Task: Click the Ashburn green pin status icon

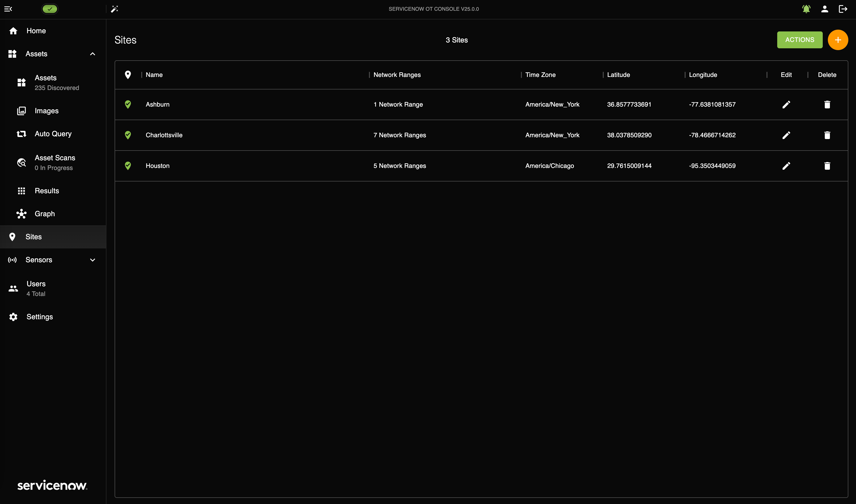Action: click(128, 104)
